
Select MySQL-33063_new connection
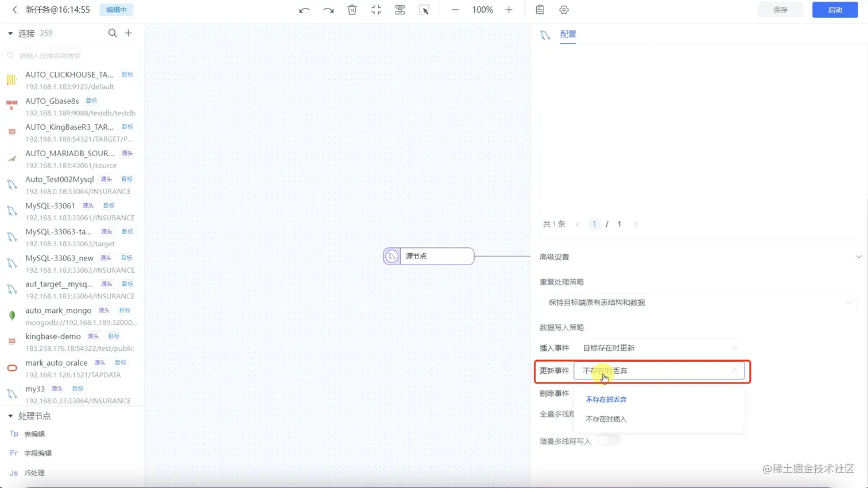click(x=72, y=264)
